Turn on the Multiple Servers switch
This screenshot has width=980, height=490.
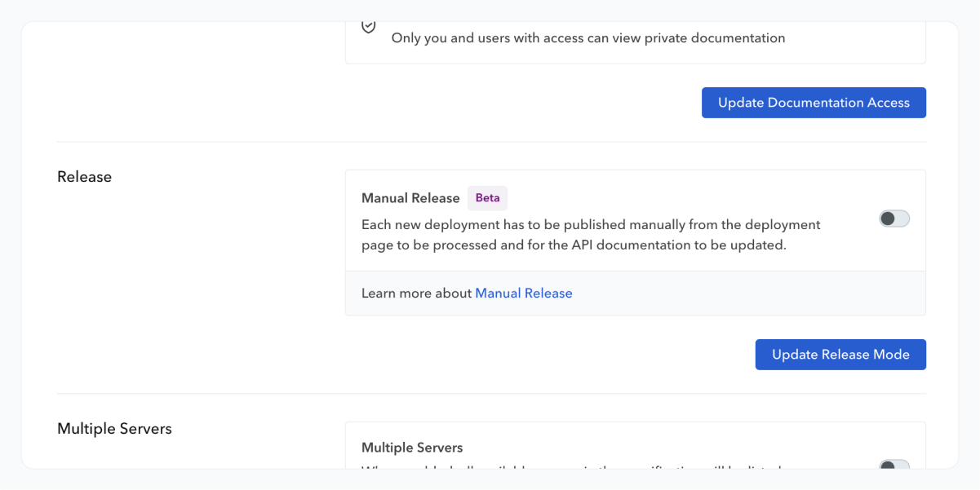(894, 465)
